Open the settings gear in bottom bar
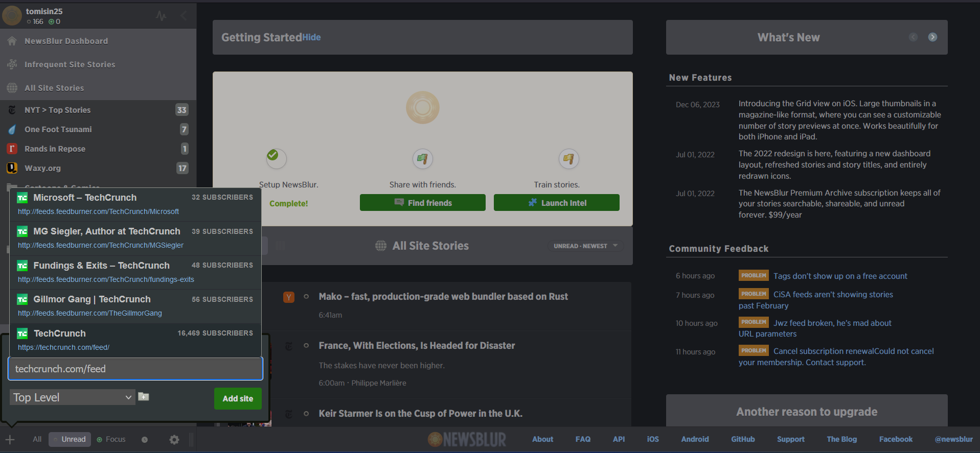Image resolution: width=980 pixels, height=453 pixels. 174,440
